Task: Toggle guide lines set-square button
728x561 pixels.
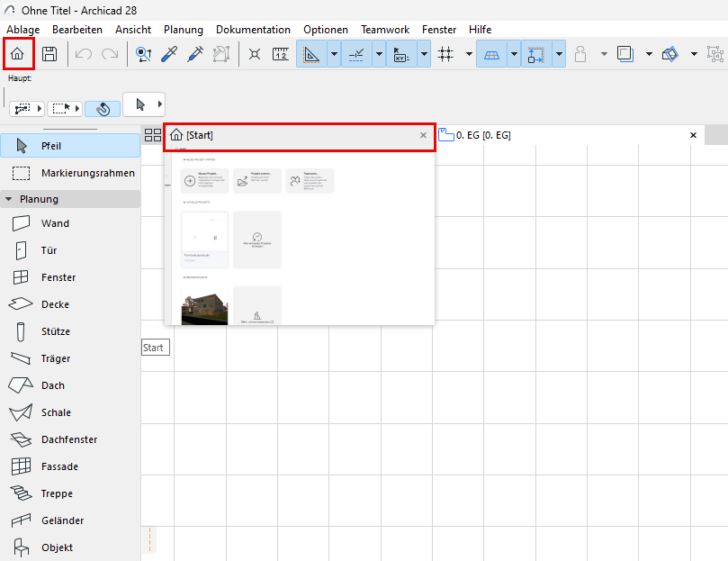Action: click(311, 54)
